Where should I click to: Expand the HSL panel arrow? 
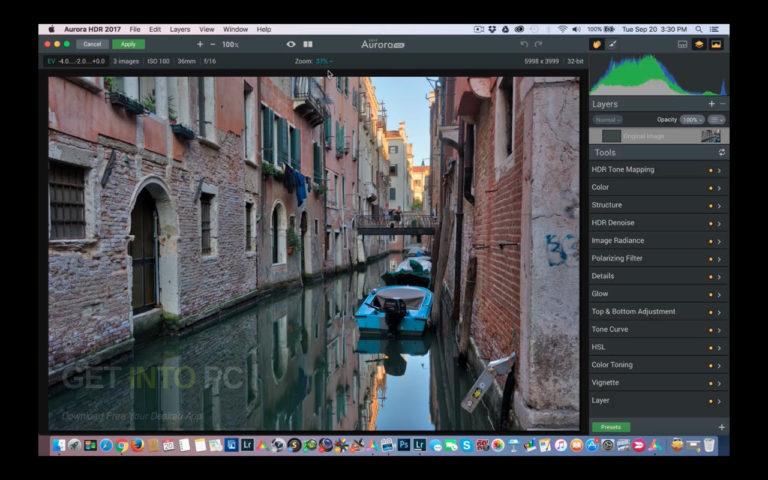[x=720, y=348]
